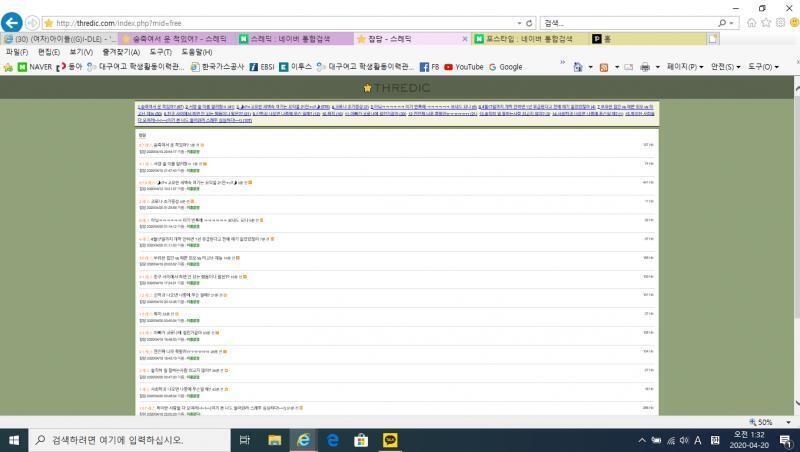This screenshot has width=800, height=452.
Task: Close the 잡담 - 스레딕 tab
Action: click(x=464, y=39)
